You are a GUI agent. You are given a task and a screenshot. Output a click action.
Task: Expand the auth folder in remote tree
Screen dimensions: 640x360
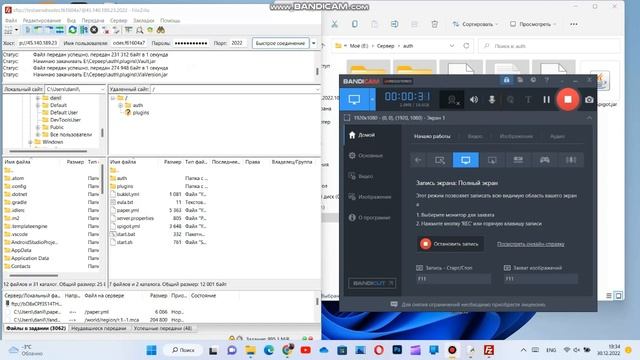pos(120,105)
